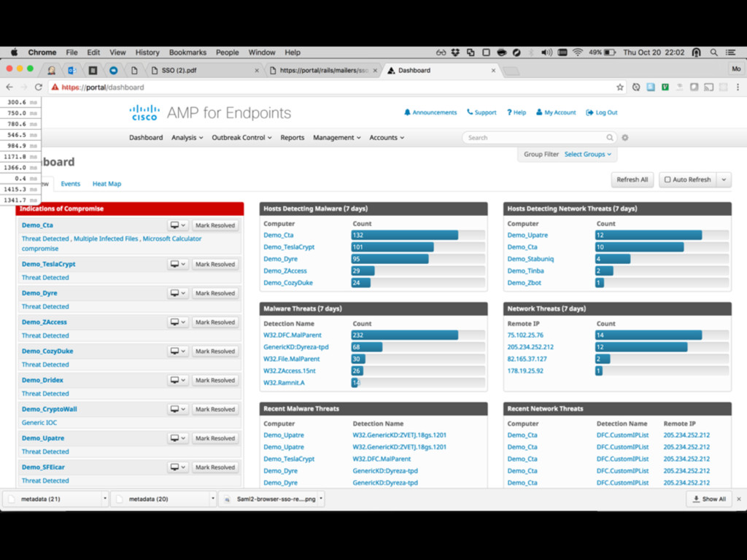
Task: Switch to the Events tab
Action: (71, 184)
